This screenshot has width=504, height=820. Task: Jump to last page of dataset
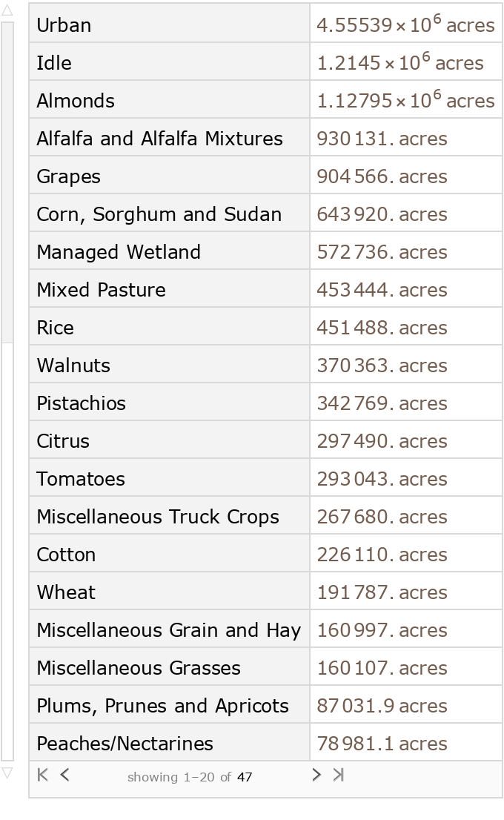pos(339,775)
